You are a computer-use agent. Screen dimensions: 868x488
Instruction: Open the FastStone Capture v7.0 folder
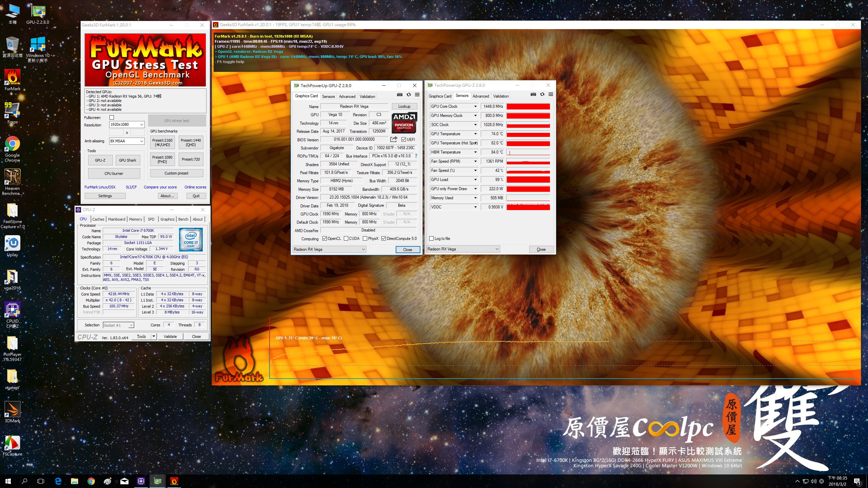tap(12, 216)
